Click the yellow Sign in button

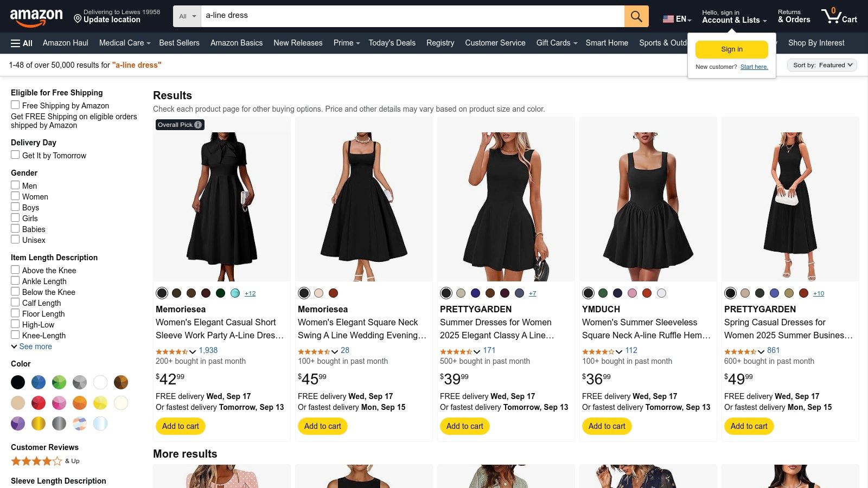coord(732,49)
